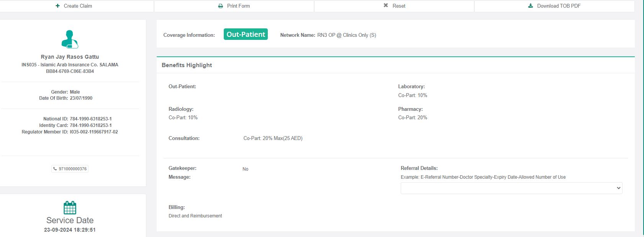
Task: Click the X icon beside Reset
Action: tap(386, 6)
